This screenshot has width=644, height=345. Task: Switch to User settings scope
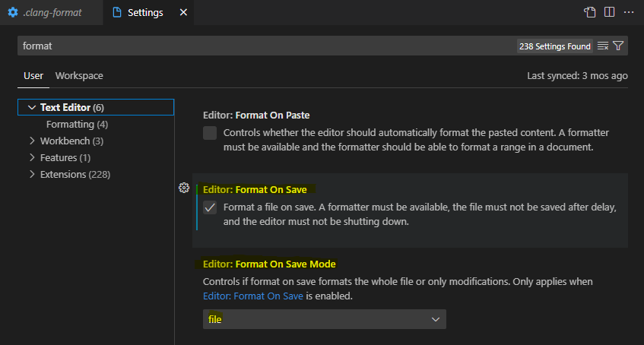(33, 76)
